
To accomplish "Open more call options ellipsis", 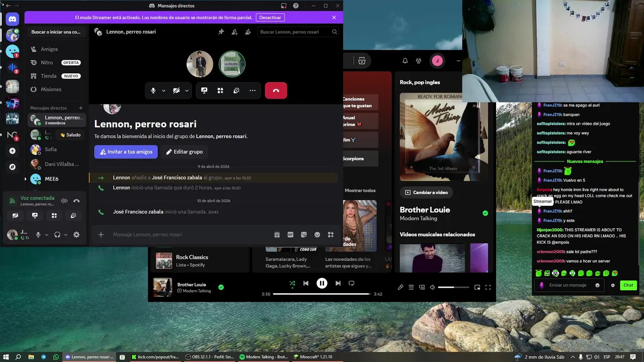I will [x=253, y=90].
